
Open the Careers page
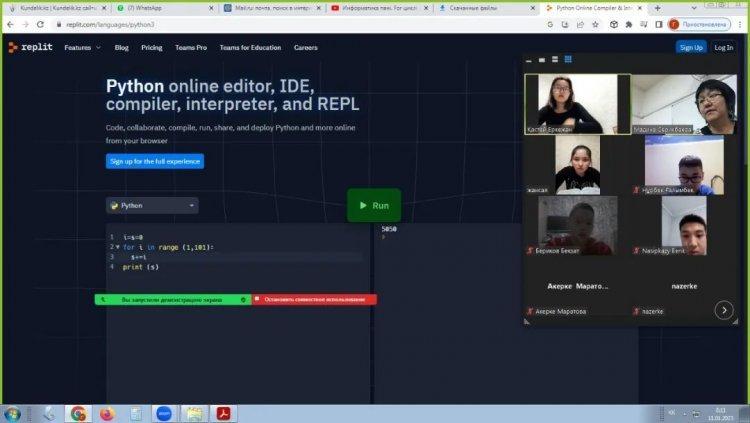pyautogui.click(x=306, y=47)
